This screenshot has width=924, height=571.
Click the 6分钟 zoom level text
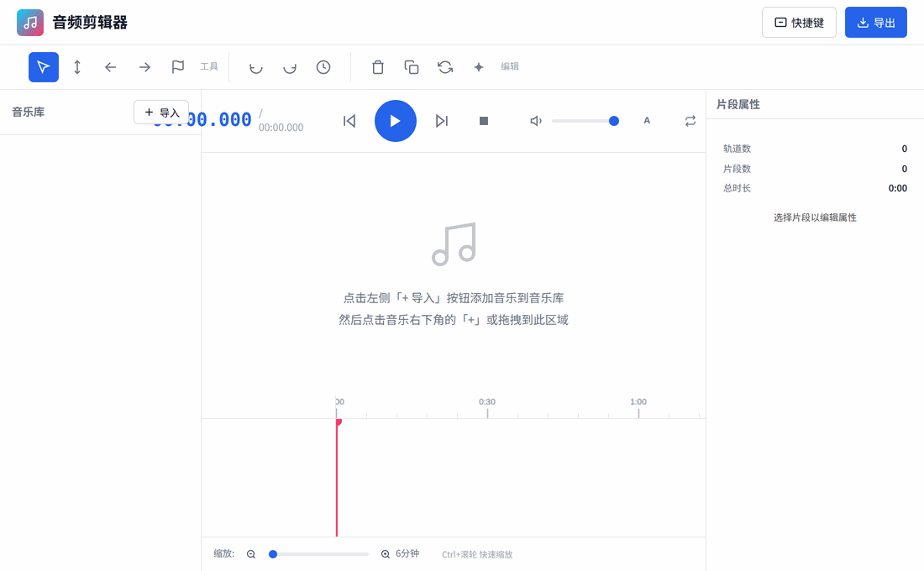[x=407, y=554]
